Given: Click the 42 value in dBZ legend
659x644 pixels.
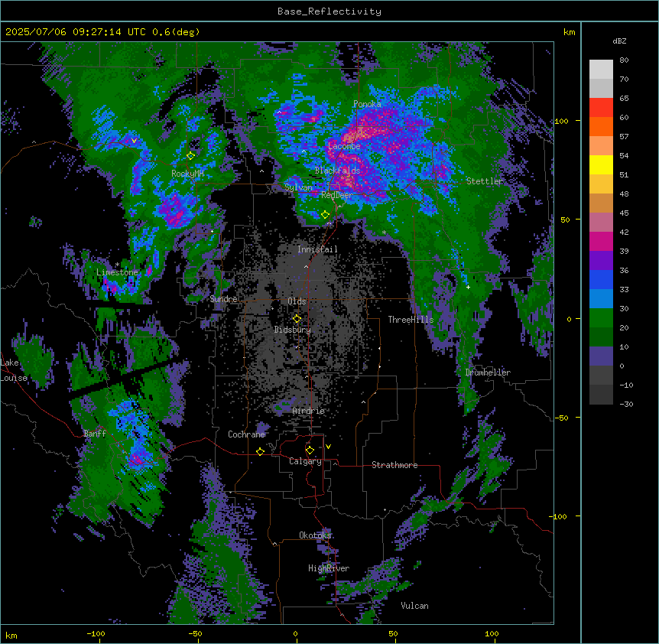Looking at the screenshot, I should point(624,233).
